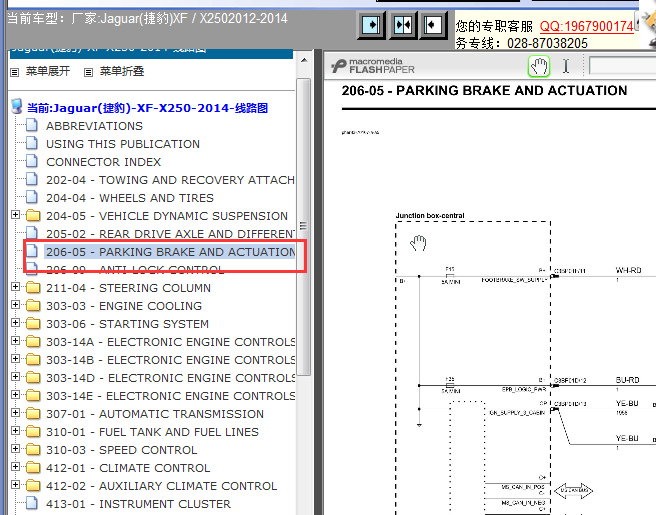Click folder icon of 307-01 Automatic Transmission
Viewport: 656px width, 515px height.
[33, 413]
